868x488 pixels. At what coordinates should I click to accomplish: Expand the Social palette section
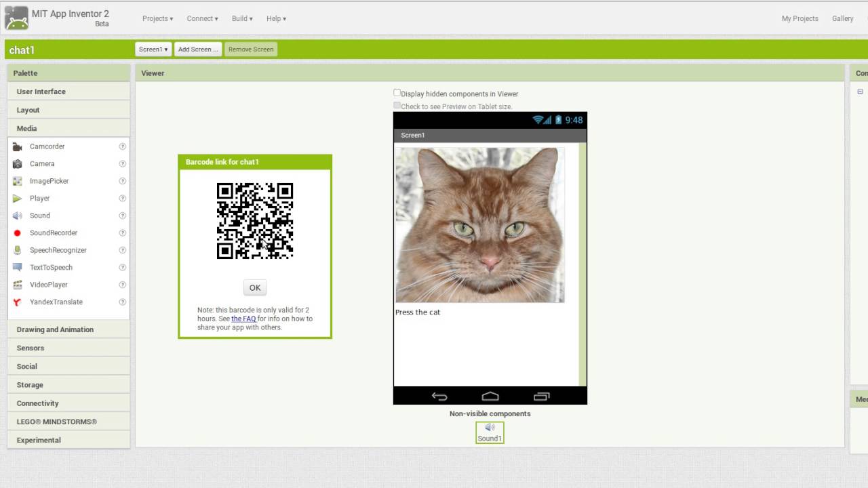pos(68,366)
